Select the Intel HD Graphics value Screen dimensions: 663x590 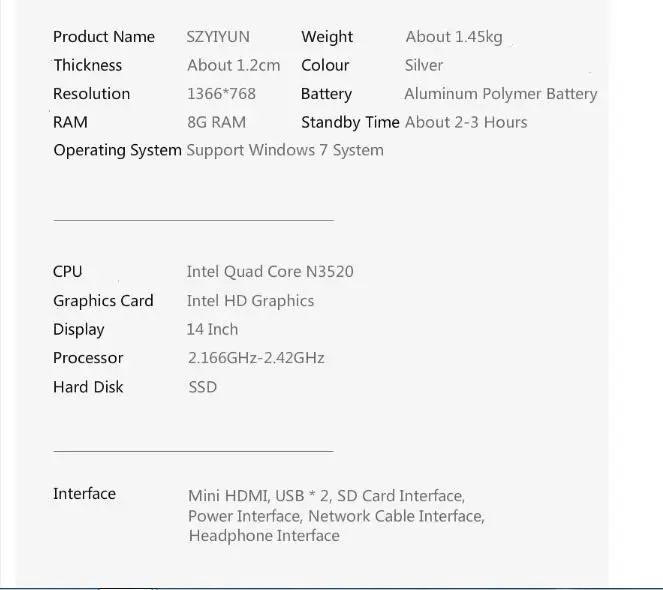tap(250, 301)
